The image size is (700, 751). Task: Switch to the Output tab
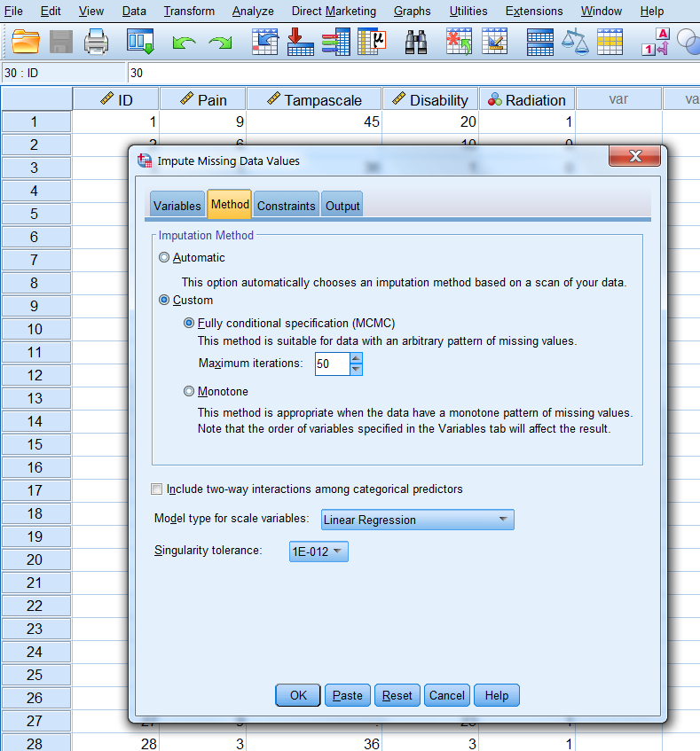coord(342,206)
